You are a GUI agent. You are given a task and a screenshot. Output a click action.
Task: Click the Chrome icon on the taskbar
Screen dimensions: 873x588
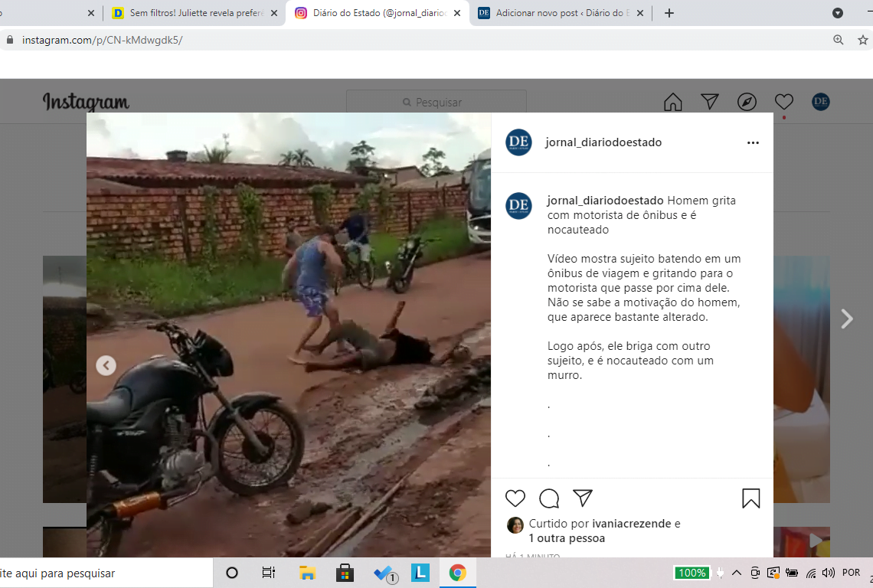click(458, 573)
